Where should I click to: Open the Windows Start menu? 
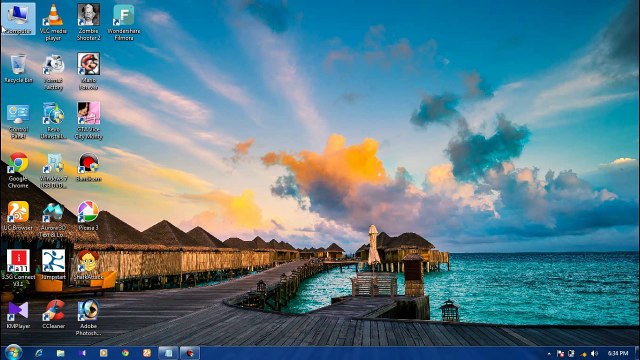point(13,353)
